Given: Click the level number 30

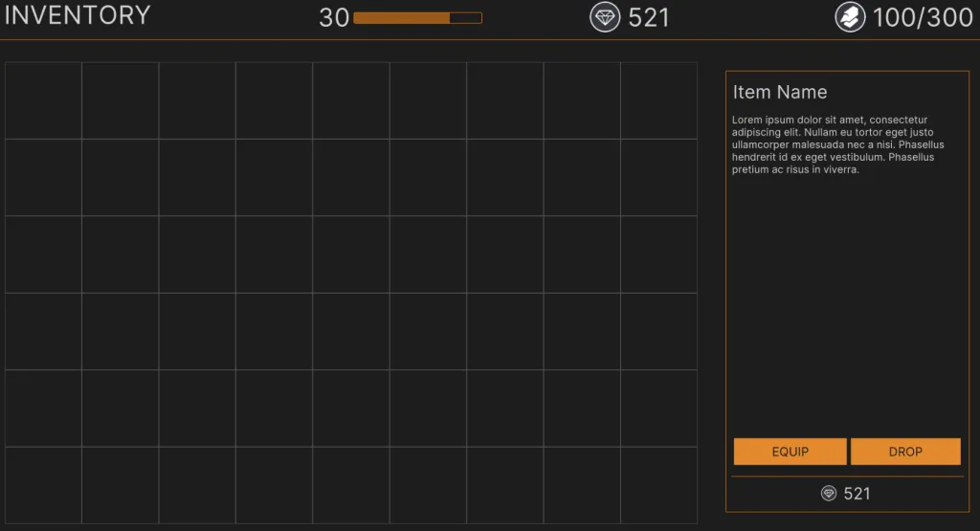Looking at the screenshot, I should coord(334,17).
